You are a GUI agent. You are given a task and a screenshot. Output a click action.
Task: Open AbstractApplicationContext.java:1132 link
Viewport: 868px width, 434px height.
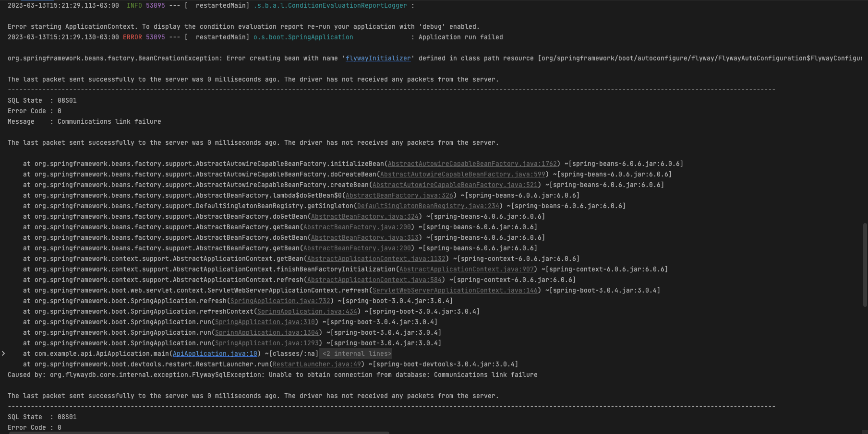click(376, 258)
